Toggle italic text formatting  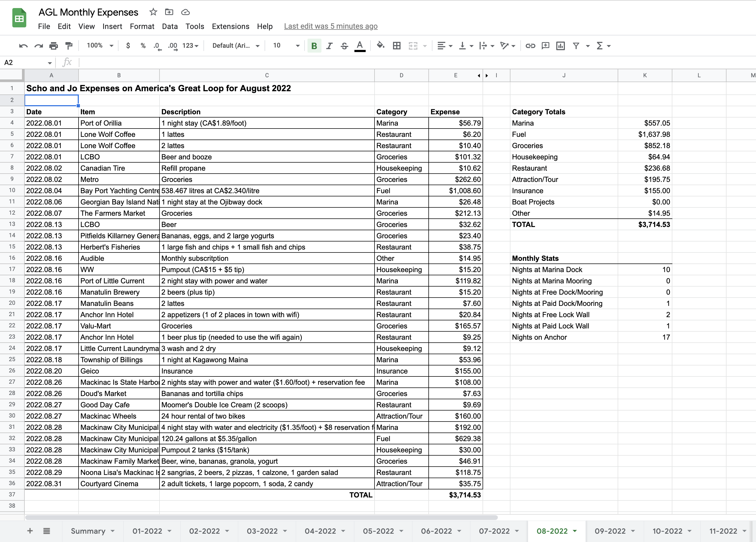click(329, 46)
